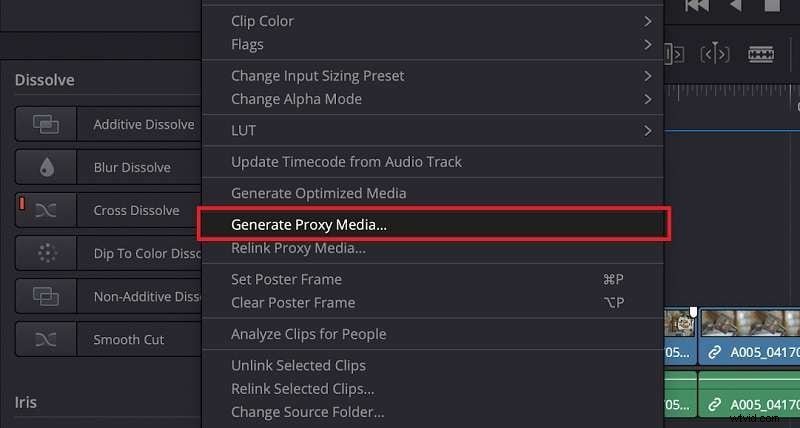The image size is (800, 428).
Task: Click the Blur Dissolve droplet icon
Action: point(46,167)
